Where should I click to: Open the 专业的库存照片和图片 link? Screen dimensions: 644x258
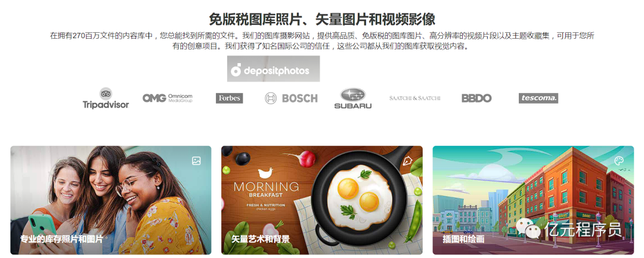coord(61,239)
